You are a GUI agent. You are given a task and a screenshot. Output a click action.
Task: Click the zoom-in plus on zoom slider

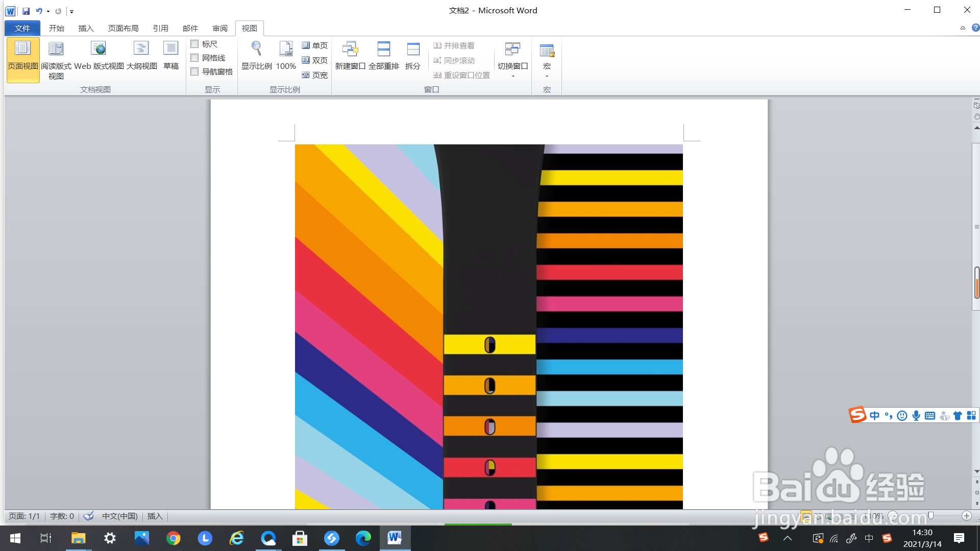(x=966, y=516)
